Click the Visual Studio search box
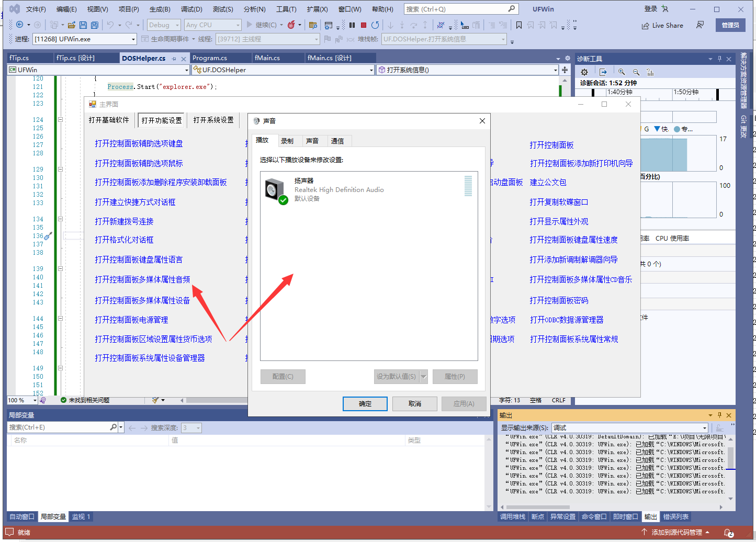The height and width of the screenshot is (542, 756). click(461, 9)
